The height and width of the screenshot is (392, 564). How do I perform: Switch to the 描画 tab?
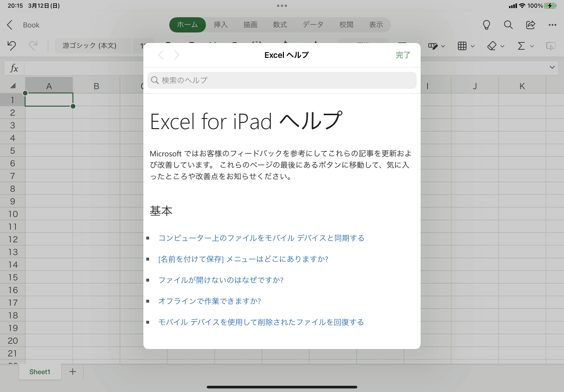tap(250, 25)
